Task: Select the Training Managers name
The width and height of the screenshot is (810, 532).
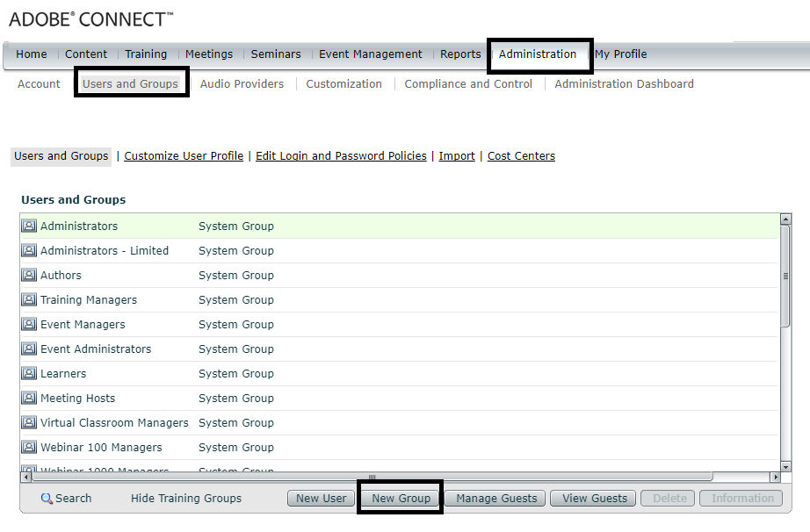Action: 89,299
